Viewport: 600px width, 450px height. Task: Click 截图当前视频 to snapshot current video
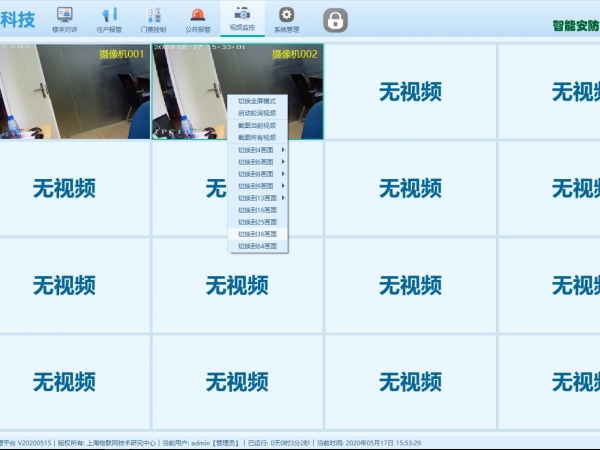click(257, 126)
